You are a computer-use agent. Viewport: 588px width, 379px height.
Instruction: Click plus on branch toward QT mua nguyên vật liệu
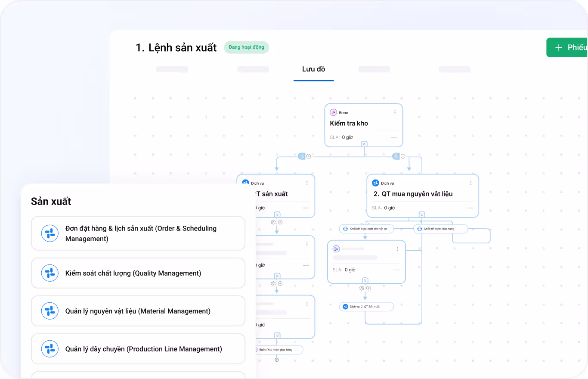tap(403, 156)
